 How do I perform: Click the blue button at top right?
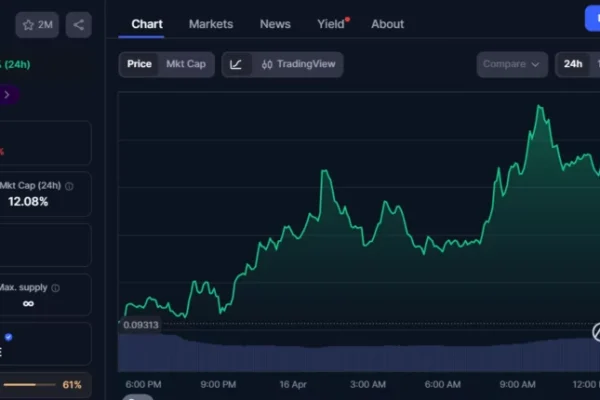(593, 20)
